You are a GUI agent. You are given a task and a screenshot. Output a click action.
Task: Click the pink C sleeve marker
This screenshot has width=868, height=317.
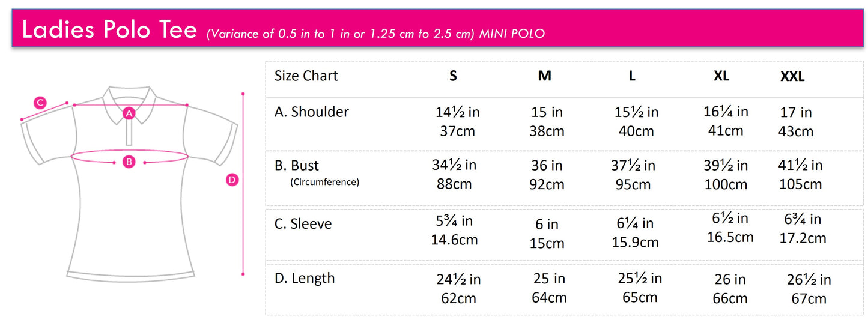(x=40, y=103)
